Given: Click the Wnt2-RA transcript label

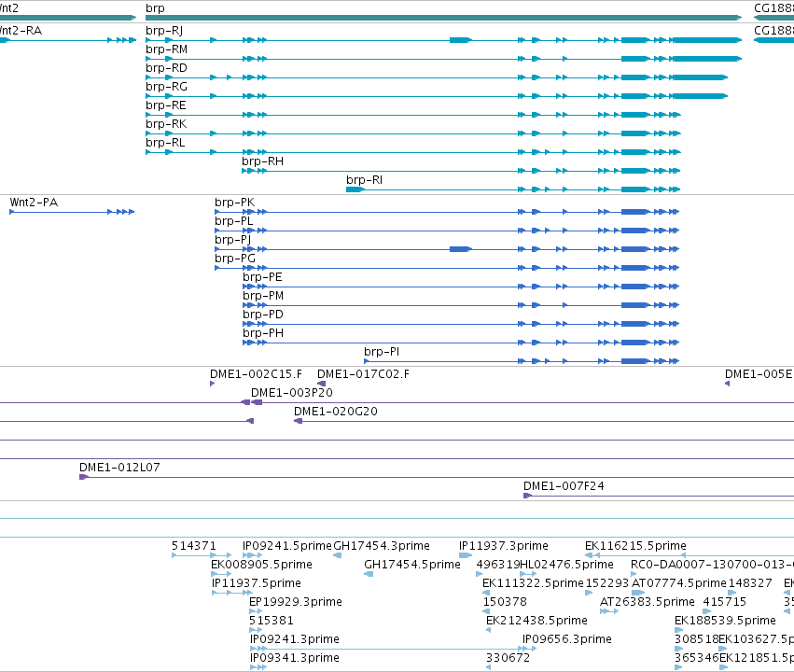Looking at the screenshot, I should (x=21, y=31).
